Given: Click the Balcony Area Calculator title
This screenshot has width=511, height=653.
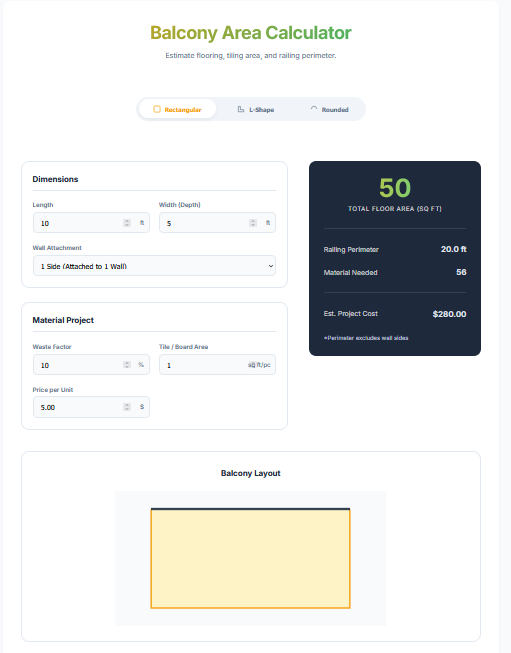Looking at the screenshot, I should [251, 33].
